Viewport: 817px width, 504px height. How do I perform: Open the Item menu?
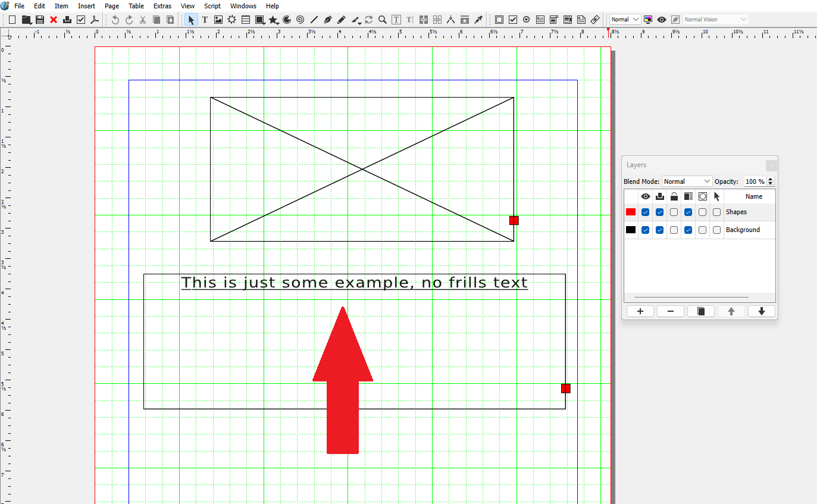pos(62,6)
